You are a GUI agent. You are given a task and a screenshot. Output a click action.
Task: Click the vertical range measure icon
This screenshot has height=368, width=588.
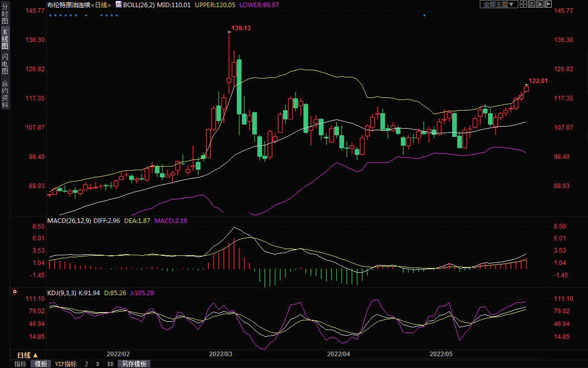(x=532, y=4)
